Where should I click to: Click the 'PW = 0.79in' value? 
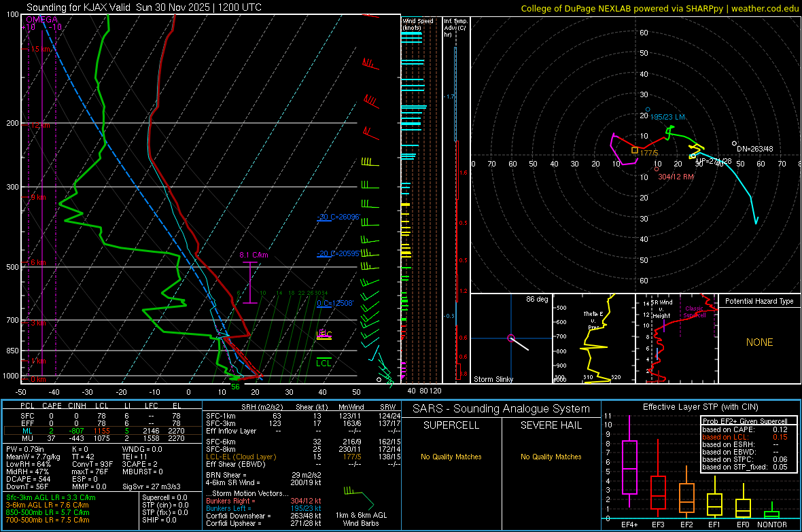(26, 449)
